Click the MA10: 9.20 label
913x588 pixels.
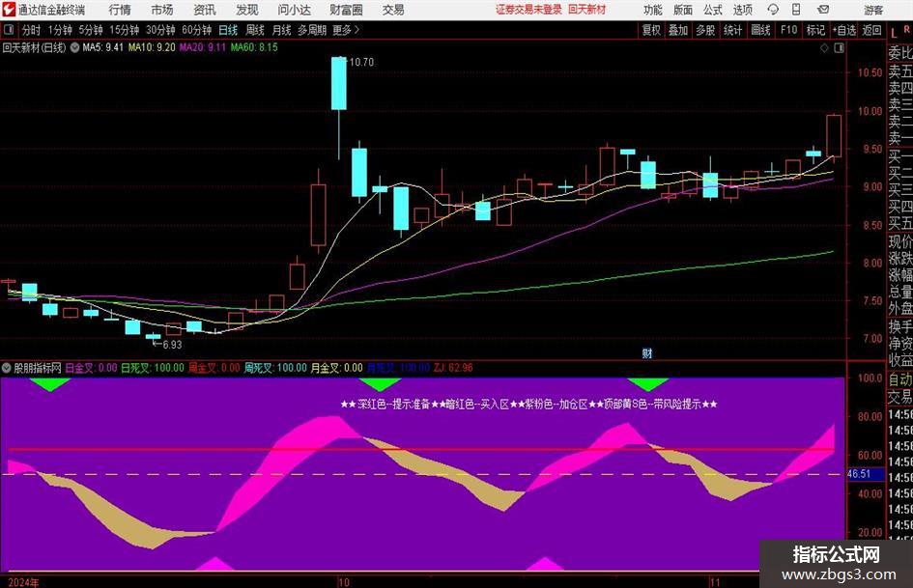(x=152, y=47)
